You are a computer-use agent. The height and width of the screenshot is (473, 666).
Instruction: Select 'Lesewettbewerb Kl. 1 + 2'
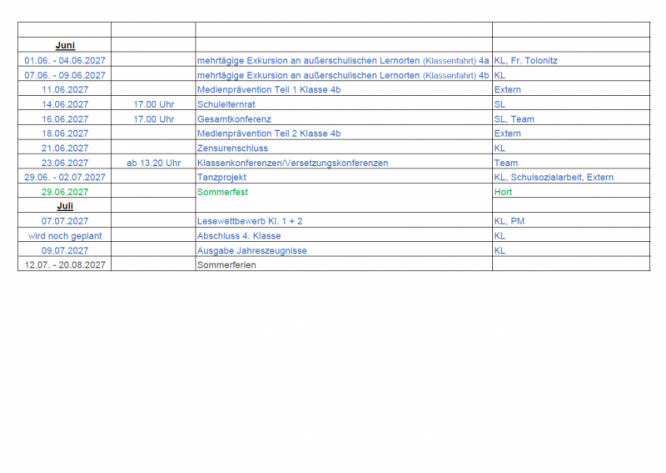(x=250, y=221)
